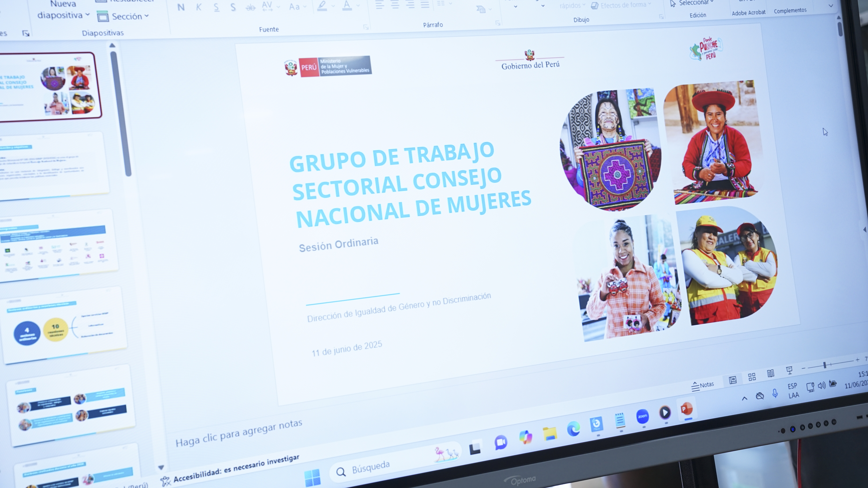Start slideshow from status bar icon
This screenshot has width=868, height=488.
click(x=789, y=370)
